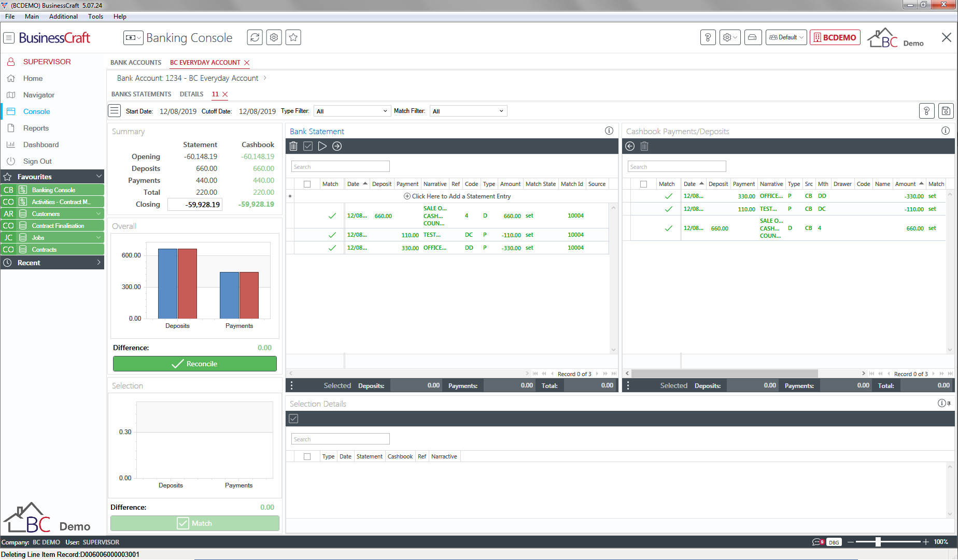Open the banking module dropdown icon beside Banking Console
This screenshot has width=958, height=560.
tap(133, 37)
